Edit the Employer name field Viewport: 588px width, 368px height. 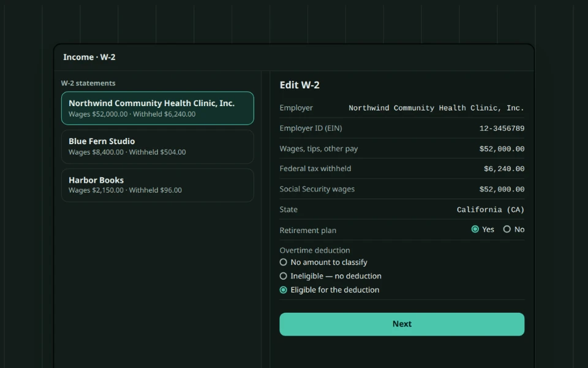(x=436, y=108)
